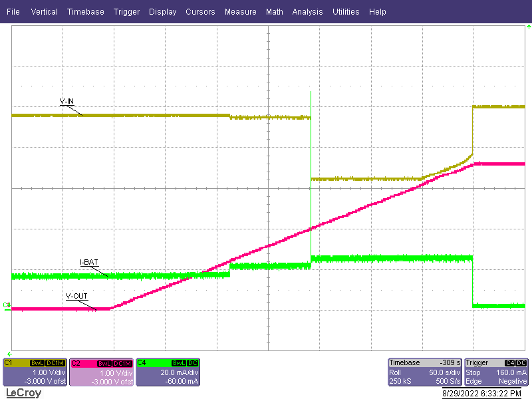Open the Utilities menu

coord(346,12)
